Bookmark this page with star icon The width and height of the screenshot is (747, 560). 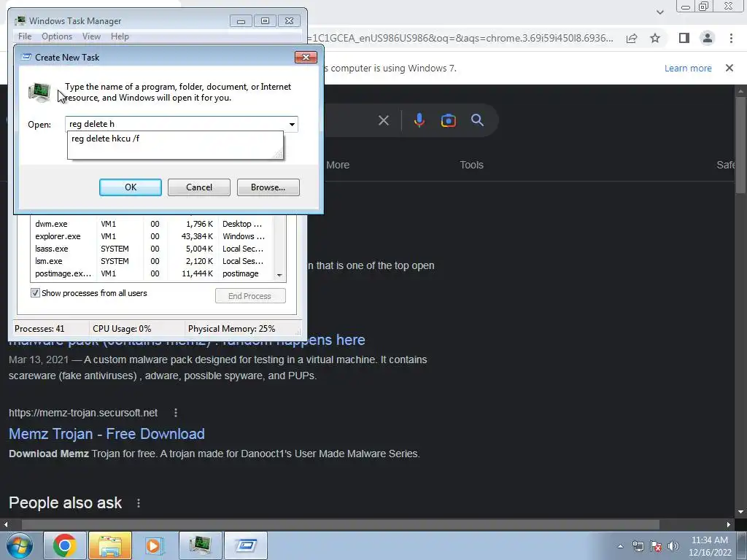[655, 38]
